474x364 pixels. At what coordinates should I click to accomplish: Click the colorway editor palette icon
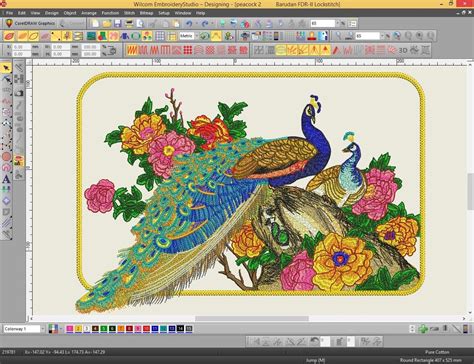[x=53, y=329]
